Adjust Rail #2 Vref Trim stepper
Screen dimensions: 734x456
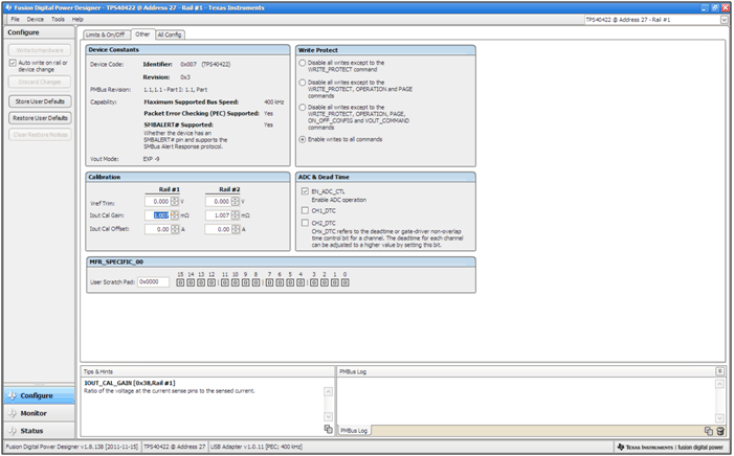coord(235,201)
